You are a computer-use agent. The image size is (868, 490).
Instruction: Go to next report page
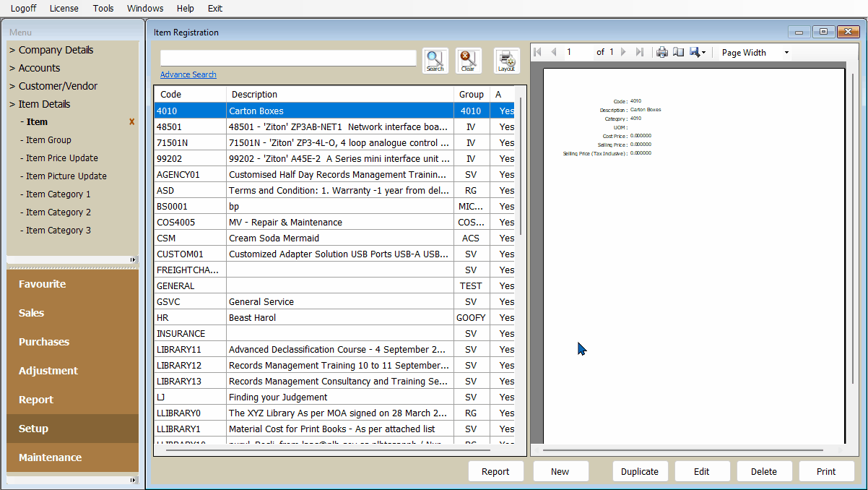[624, 52]
